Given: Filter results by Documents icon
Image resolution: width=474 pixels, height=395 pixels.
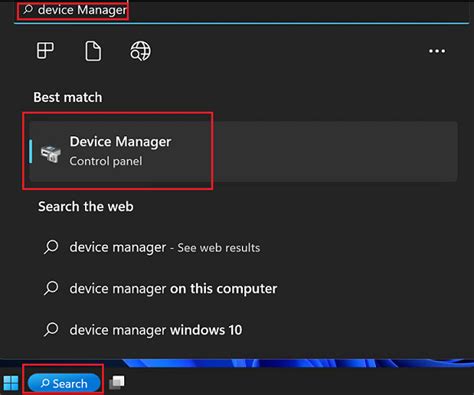Looking at the screenshot, I should point(93,51).
